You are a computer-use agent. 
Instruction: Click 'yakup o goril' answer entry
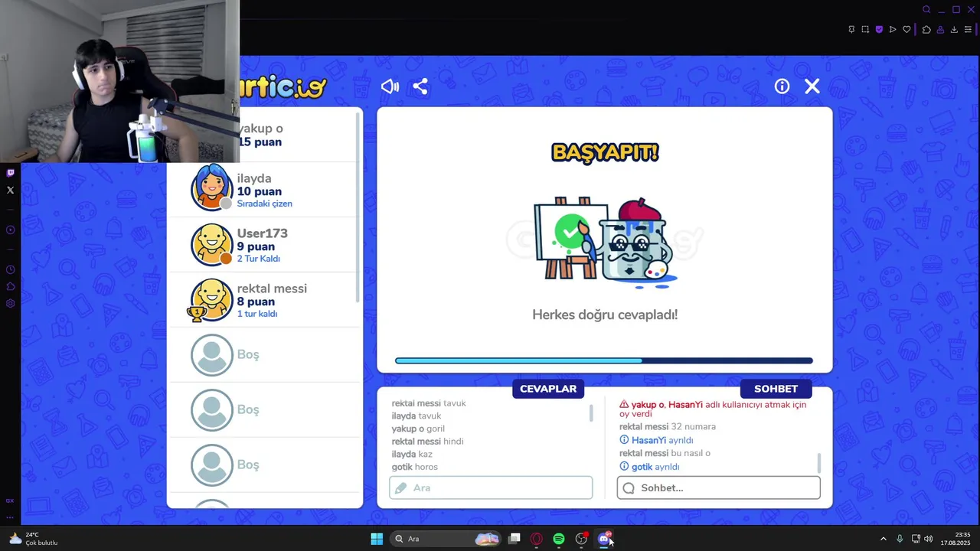click(418, 429)
